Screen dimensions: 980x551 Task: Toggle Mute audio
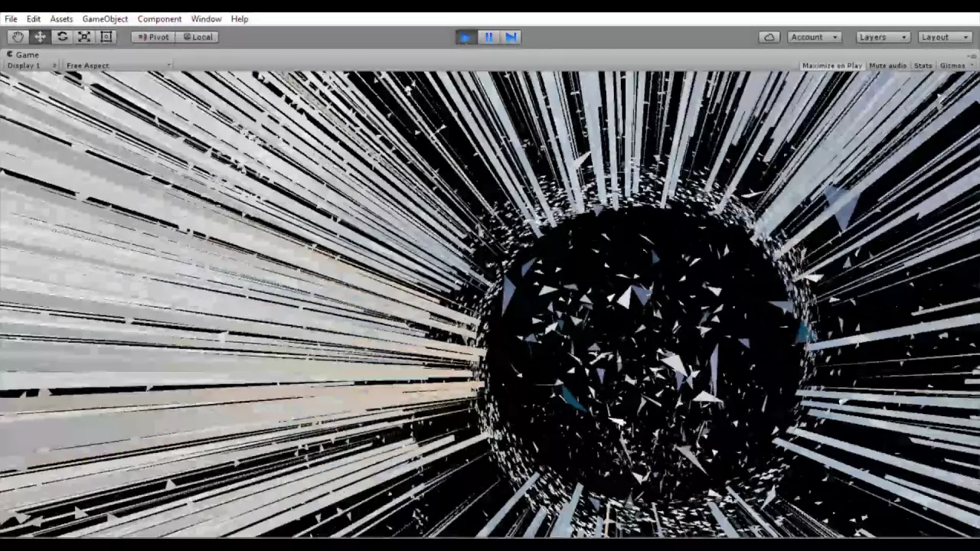[888, 66]
